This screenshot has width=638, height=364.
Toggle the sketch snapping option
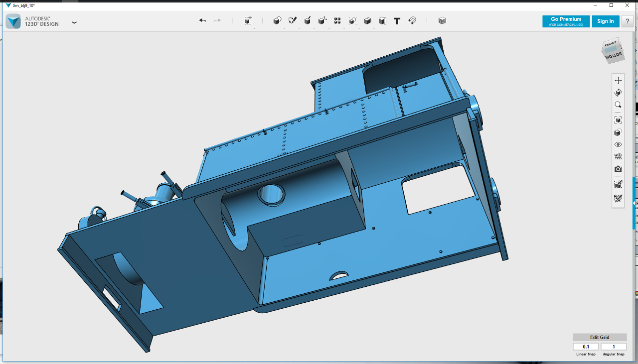point(618,198)
